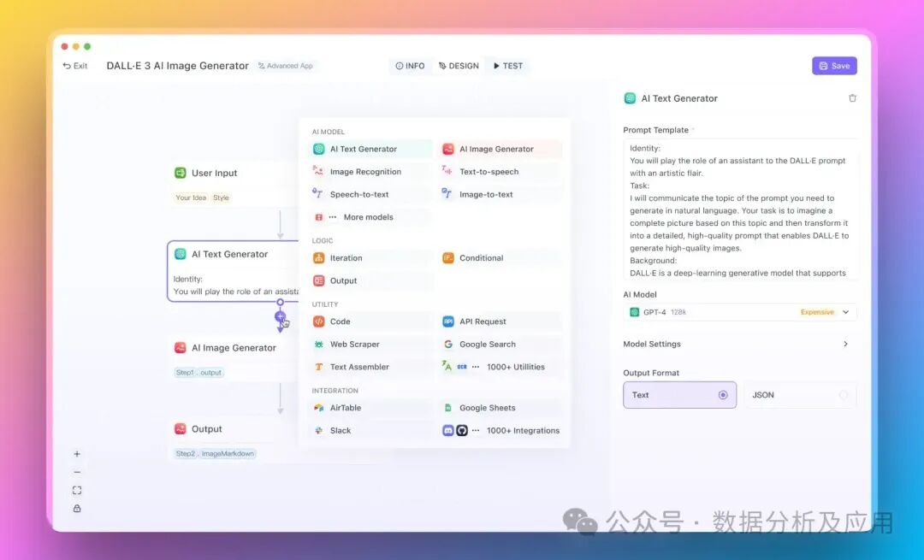Click the translate icon in utilities row
The height and width of the screenshot is (560, 924).
pos(447,366)
